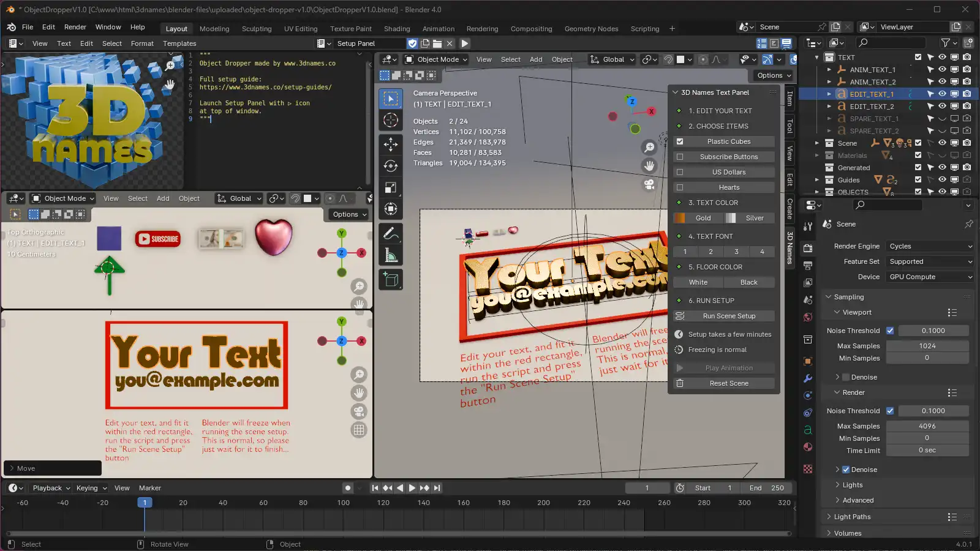Viewport: 980px width, 551px height.
Task: Toggle the Render Denoise checkbox
Action: pyautogui.click(x=846, y=470)
